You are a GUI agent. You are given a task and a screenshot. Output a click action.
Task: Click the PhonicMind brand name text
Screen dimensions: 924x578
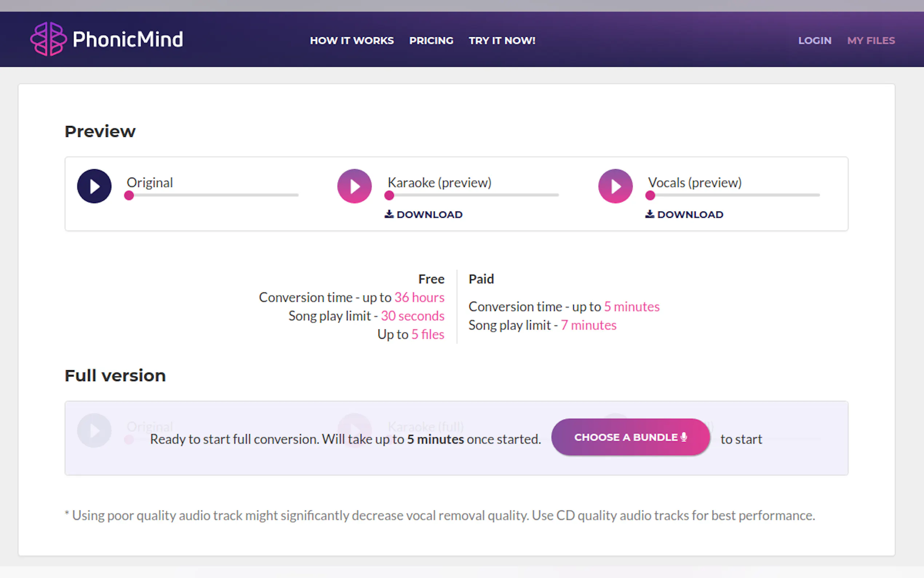click(x=128, y=39)
